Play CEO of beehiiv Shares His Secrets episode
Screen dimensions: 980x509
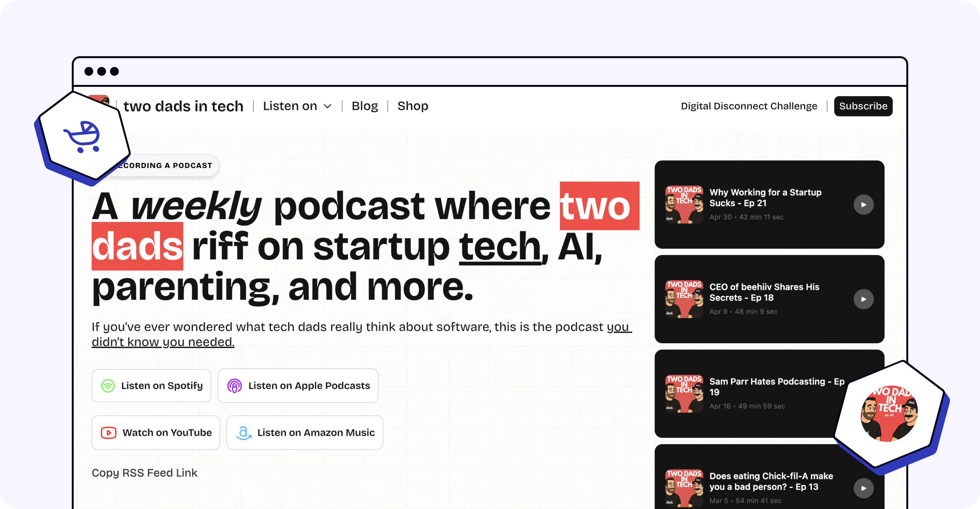(863, 299)
